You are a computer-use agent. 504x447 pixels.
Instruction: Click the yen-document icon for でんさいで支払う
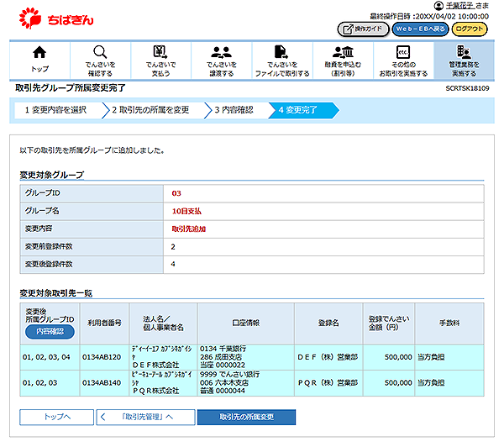point(160,52)
